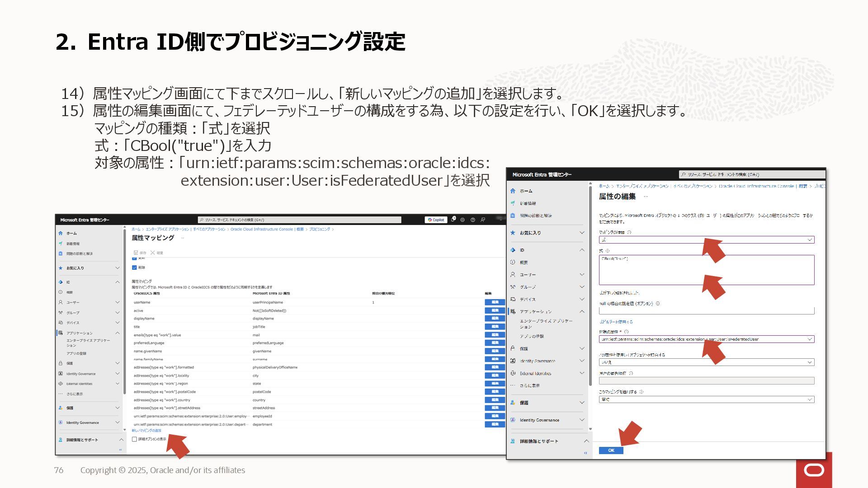The width and height of the screenshot is (868, 488).
Task: Open the dropdown showing いいえ
Action: 707,362
